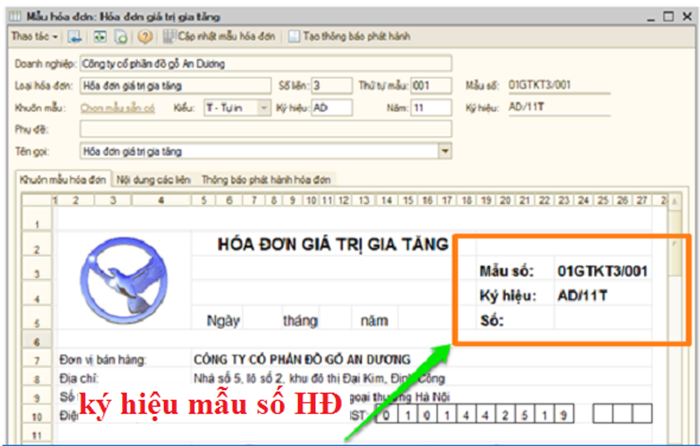The width and height of the screenshot is (700, 446).
Task: Select the blue bird logo image
Action: click(124, 281)
